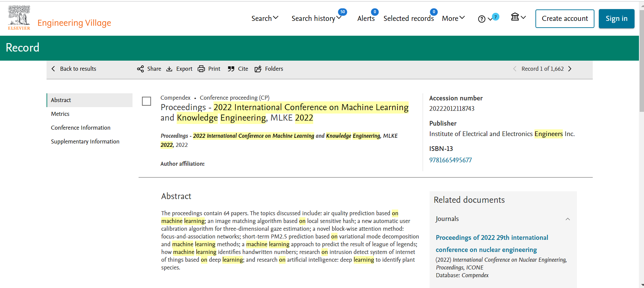Click the 'Record 1 of 1,662' text
Image resolution: width=644 pixels, height=288 pixels.
(x=543, y=69)
